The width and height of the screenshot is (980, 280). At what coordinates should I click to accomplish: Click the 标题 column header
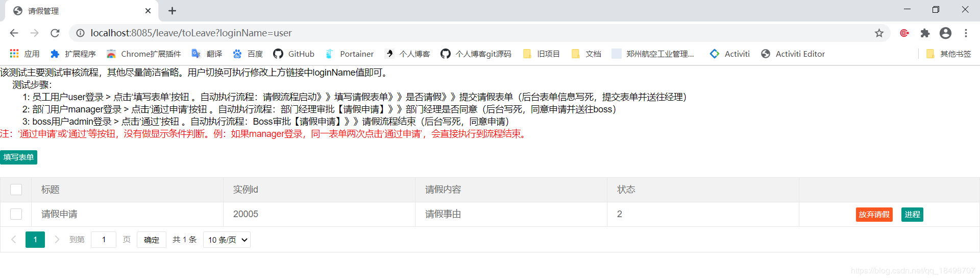point(127,190)
